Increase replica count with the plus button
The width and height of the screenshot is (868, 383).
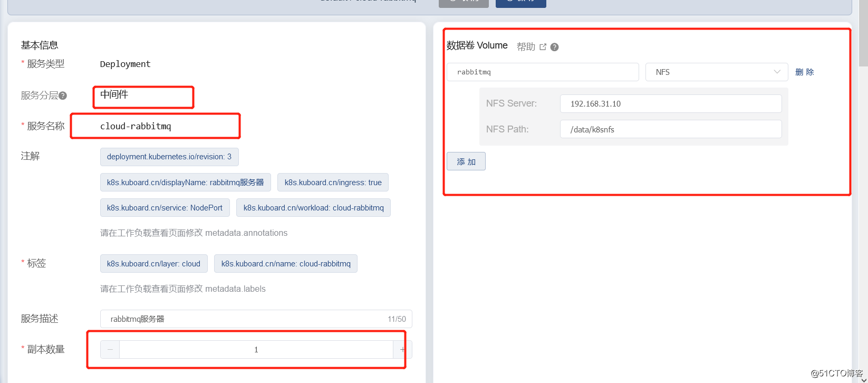tap(402, 349)
